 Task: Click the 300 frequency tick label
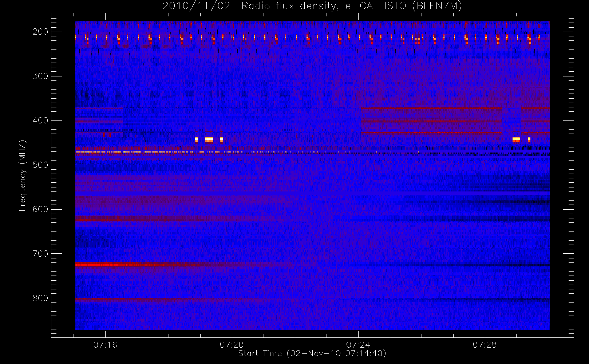40,76
